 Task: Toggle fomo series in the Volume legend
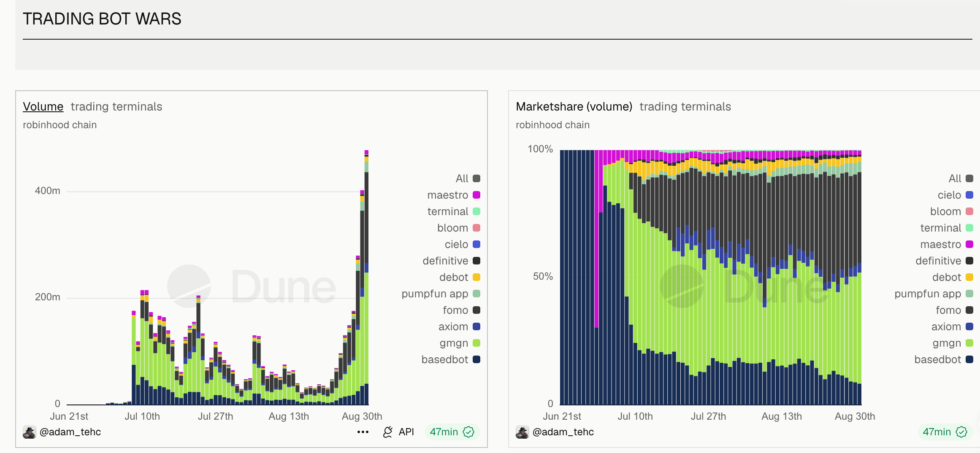[x=462, y=310]
